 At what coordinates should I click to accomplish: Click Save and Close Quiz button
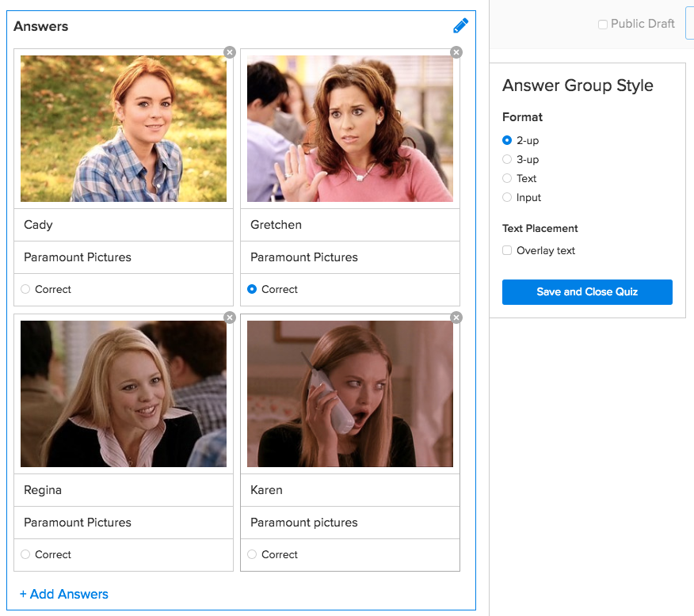(x=587, y=292)
